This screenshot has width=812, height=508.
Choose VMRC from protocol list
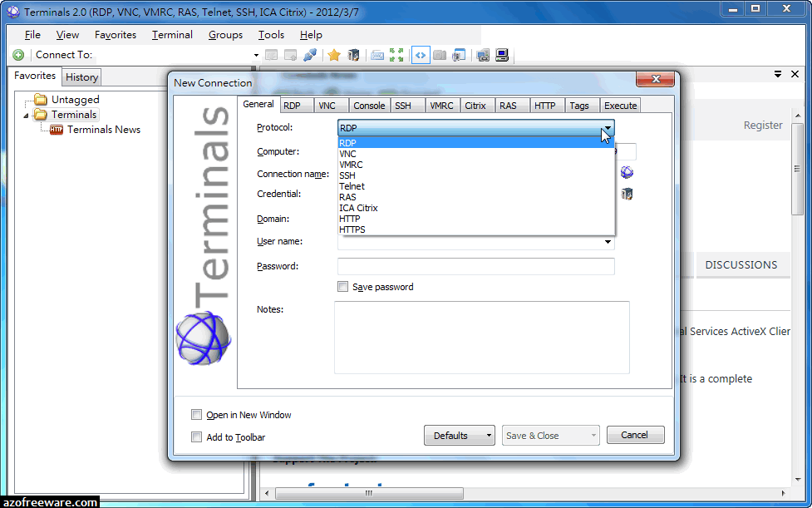coord(476,165)
